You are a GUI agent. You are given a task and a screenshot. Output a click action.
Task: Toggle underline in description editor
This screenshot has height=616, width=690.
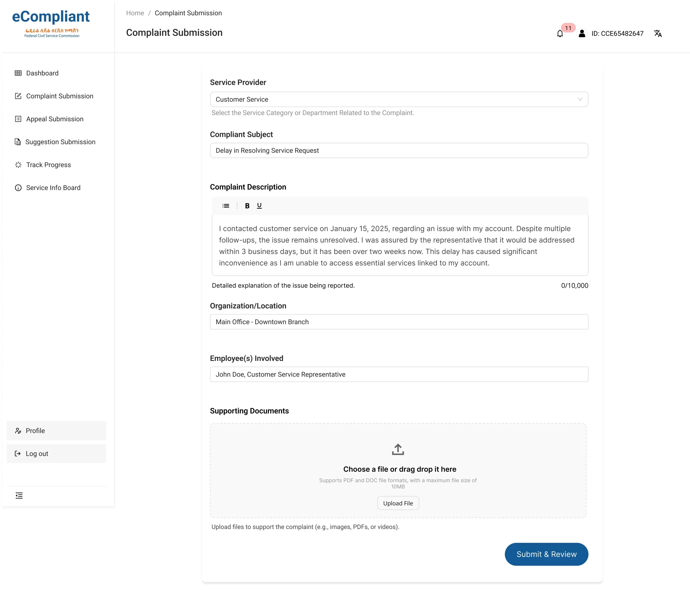[259, 206]
